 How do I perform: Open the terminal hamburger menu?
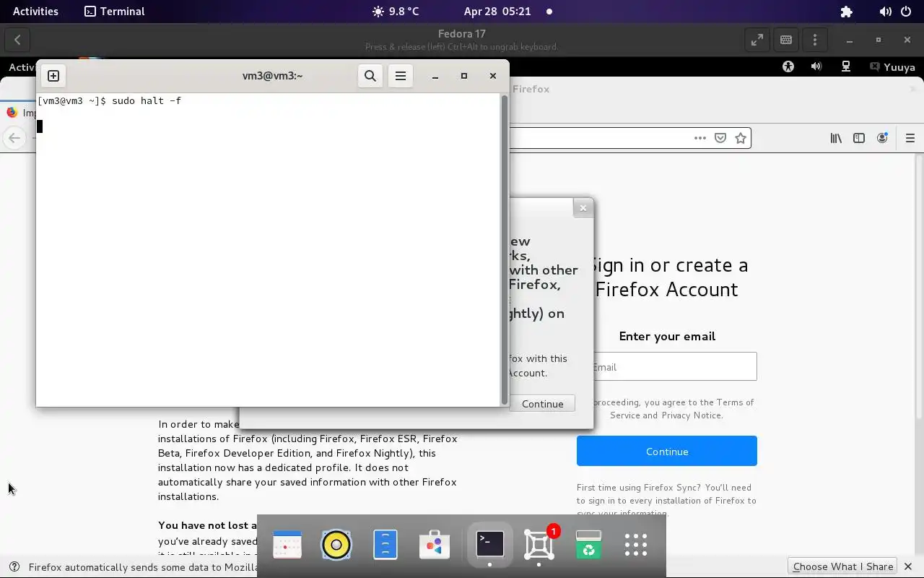pyautogui.click(x=401, y=76)
